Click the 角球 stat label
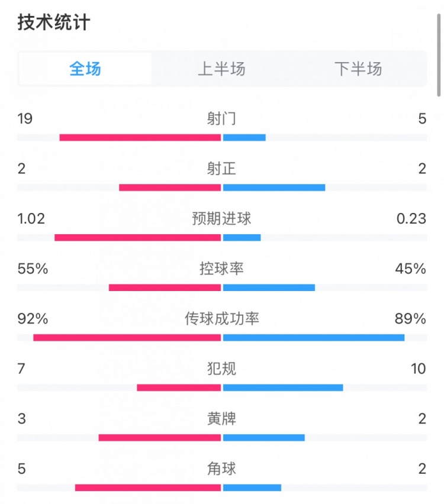The width and height of the screenshot is (444, 504). (x=221, y=469)
